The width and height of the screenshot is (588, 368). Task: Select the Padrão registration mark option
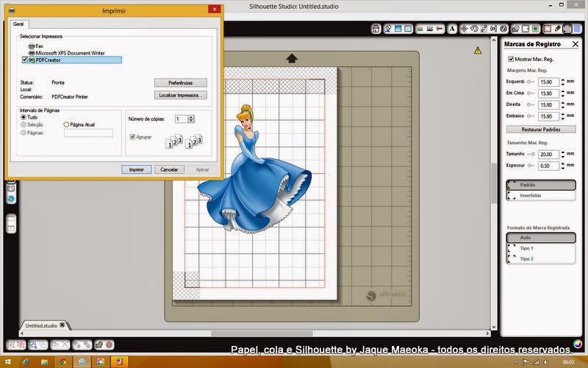point(541,185)
